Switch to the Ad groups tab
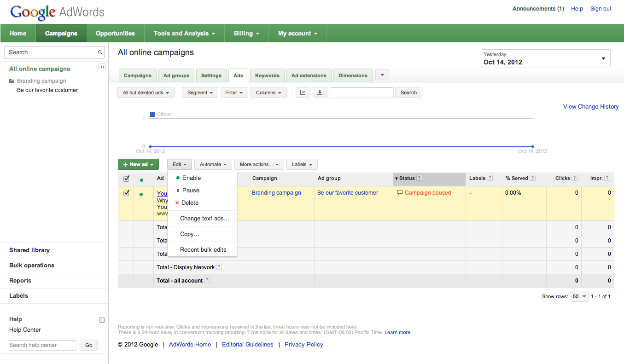This screenshot has height=364, width=624. pos(176,75)
